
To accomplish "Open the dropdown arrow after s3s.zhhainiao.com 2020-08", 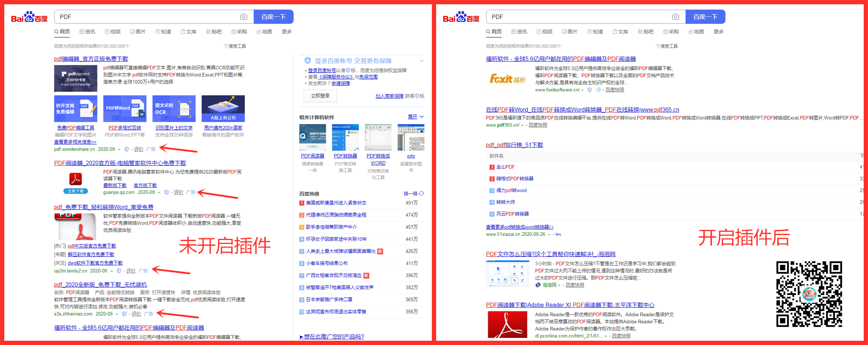I will 117,314.
